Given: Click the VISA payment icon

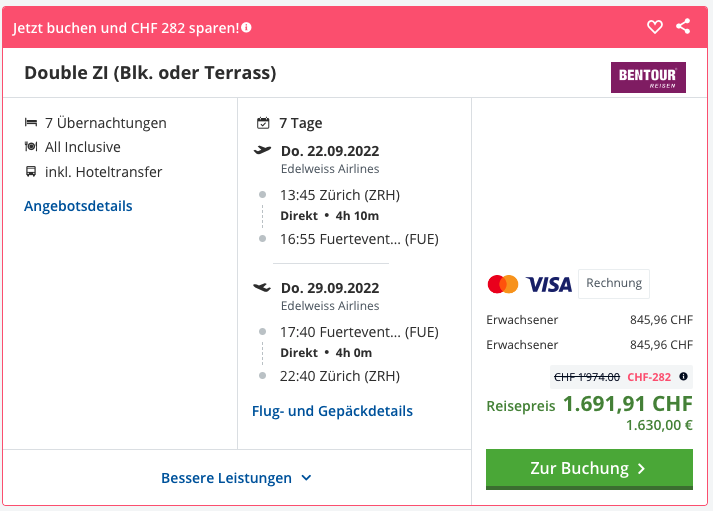Looking at the screenshot, I should 549,284.
